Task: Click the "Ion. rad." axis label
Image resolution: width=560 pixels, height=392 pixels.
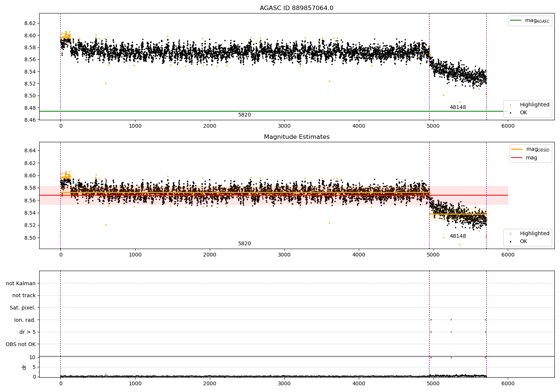Action: tap(25, 320)
